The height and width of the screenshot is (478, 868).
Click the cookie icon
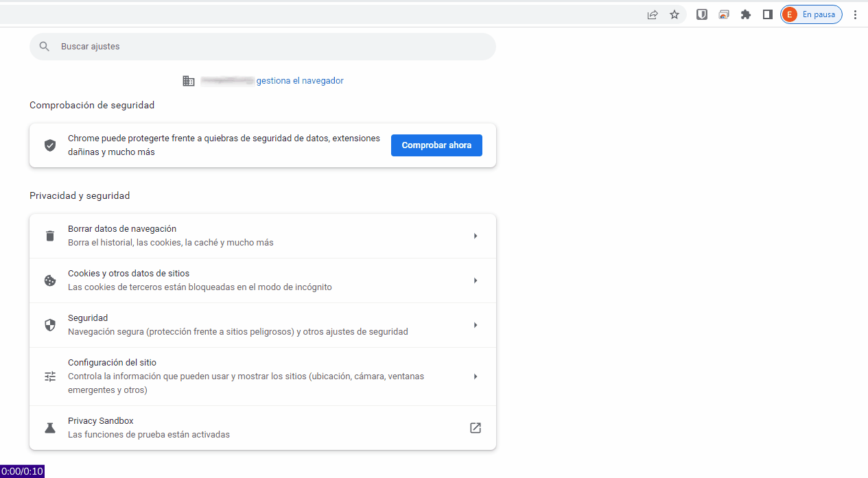tap(50, 280)
